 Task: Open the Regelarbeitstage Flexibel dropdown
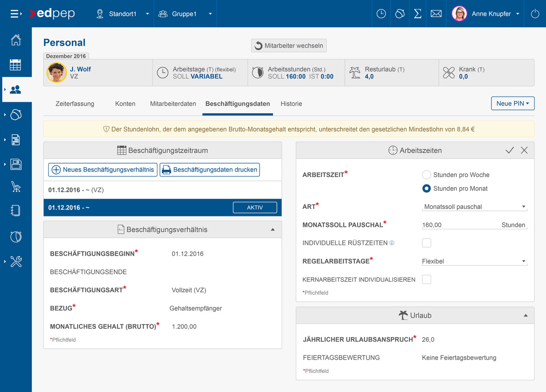(474, 261)
